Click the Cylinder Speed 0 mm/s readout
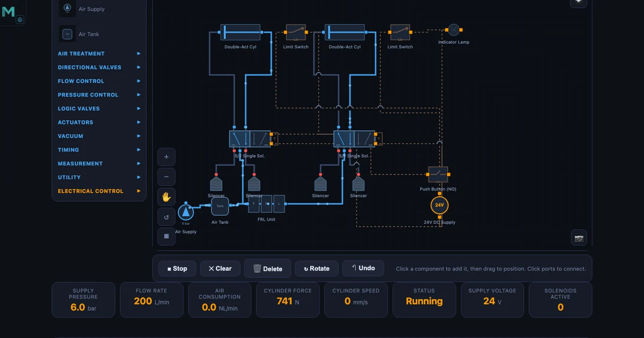This screenshot has height=338, width=644. 356,300
